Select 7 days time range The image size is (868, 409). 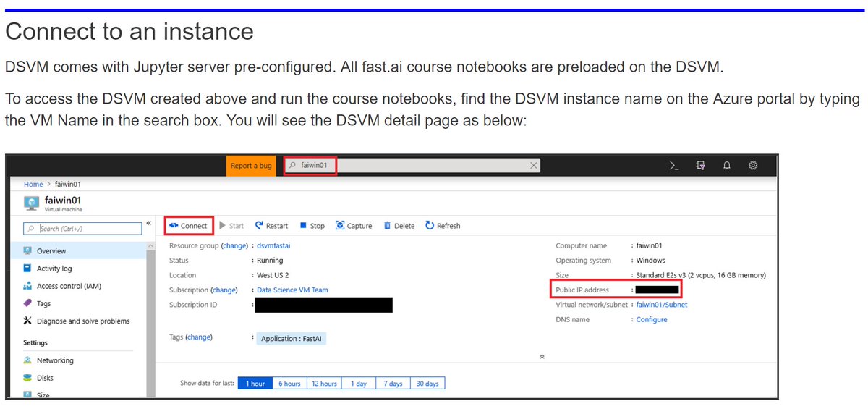click(393, 384)
